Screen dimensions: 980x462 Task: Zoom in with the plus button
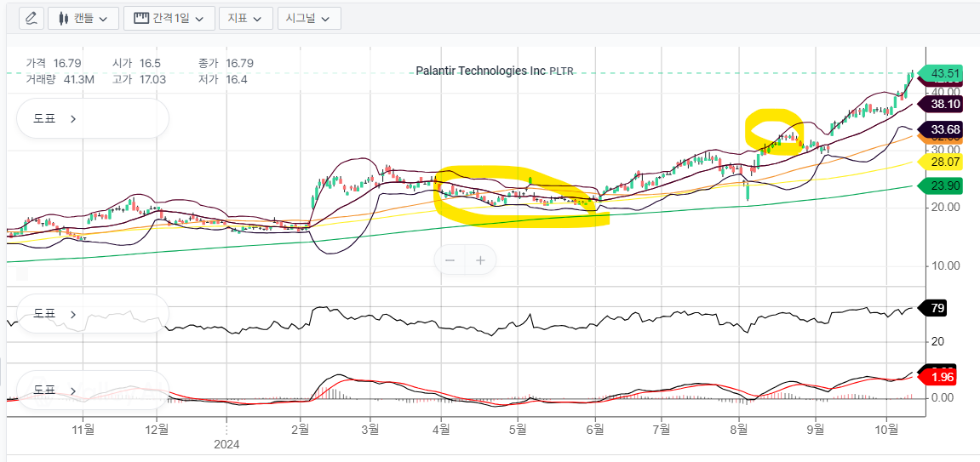pyautogui.click(x=480, y=260)
